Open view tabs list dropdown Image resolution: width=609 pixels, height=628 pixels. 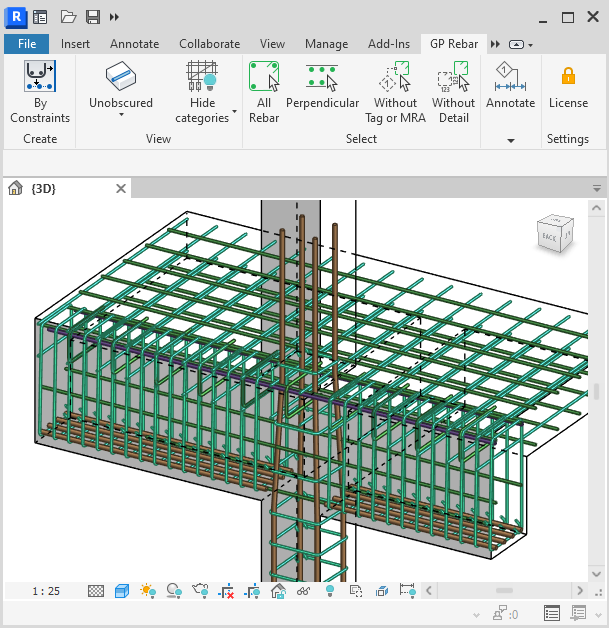click(x=597, y=188)
